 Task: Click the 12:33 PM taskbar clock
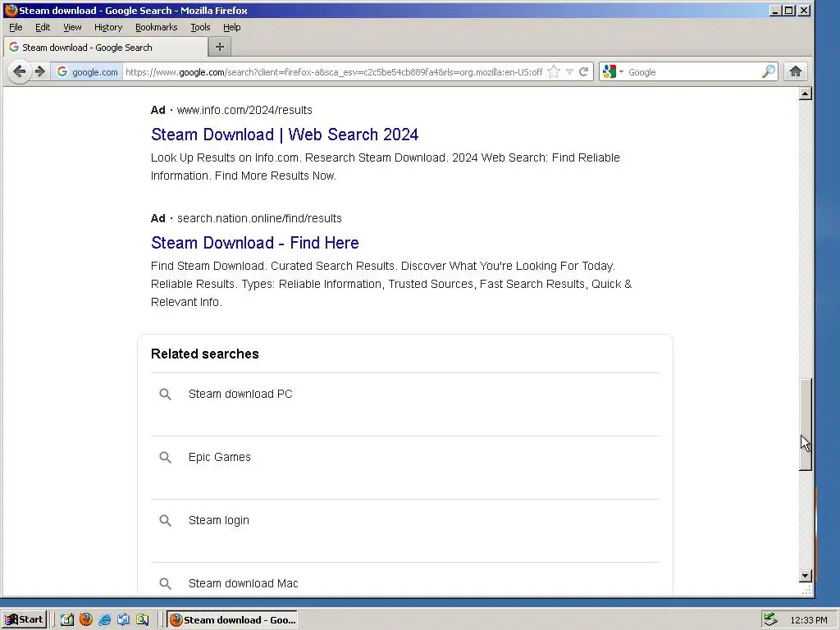pyautogui.click(x=808, y=620)
